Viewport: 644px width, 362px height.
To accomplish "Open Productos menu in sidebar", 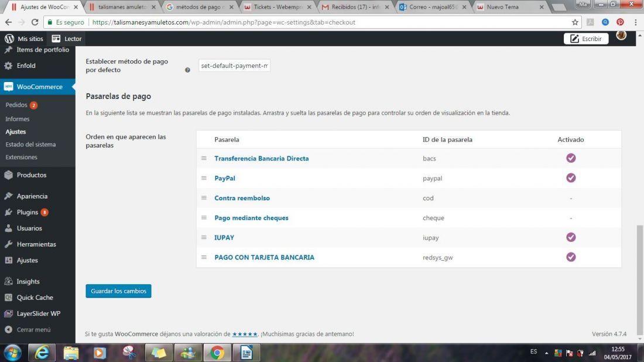I will tap(32, 175).
